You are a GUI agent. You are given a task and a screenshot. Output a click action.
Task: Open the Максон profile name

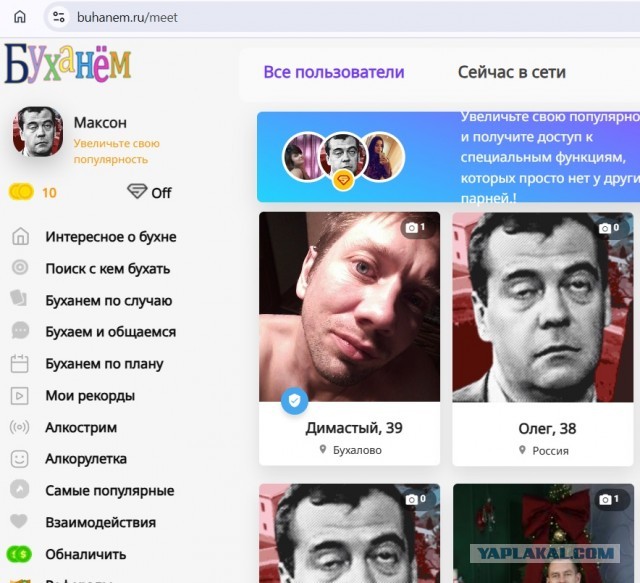point(100,122)
